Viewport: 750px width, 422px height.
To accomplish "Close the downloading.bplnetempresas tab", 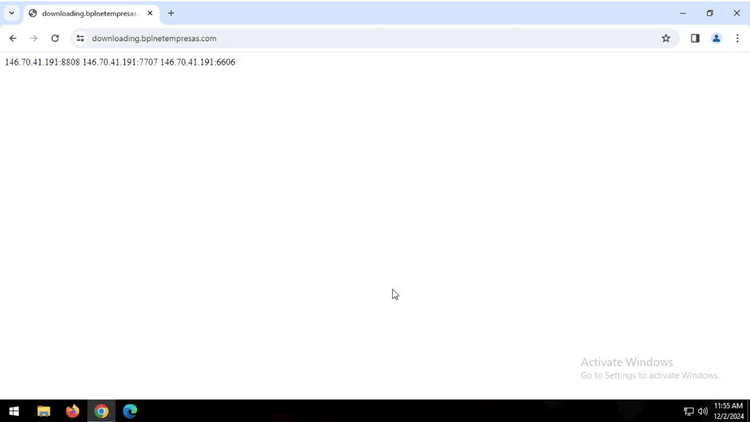I will [x=150, y=13].
